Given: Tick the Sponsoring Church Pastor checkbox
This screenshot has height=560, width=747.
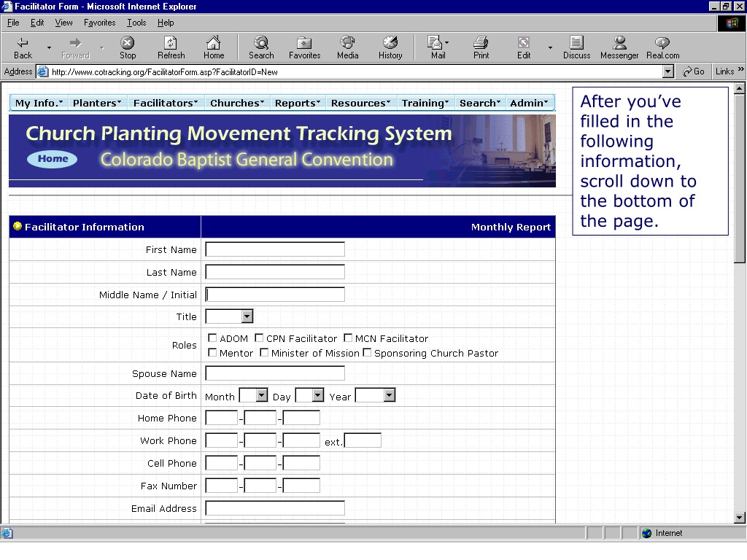Looking at the screenshot, I should [x=368, y=352].
